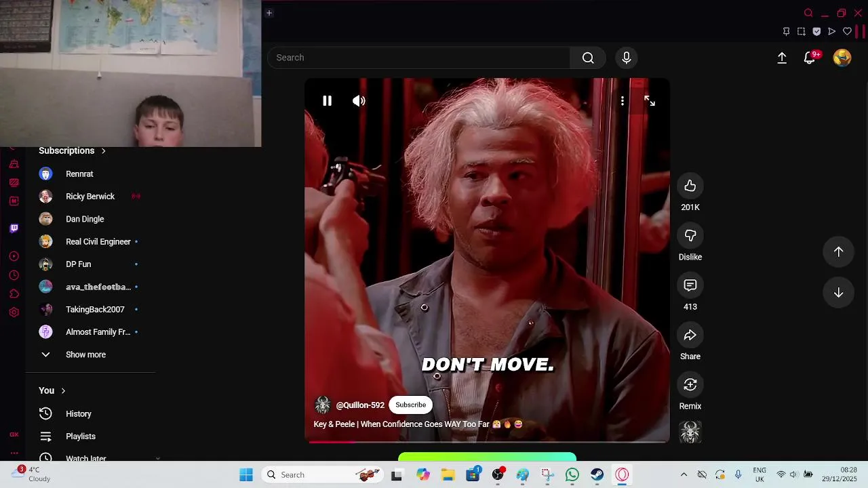Screen dimensions: 868x488
Task: Open Opera sidebar settings gear
Action: tap(14, 312)
